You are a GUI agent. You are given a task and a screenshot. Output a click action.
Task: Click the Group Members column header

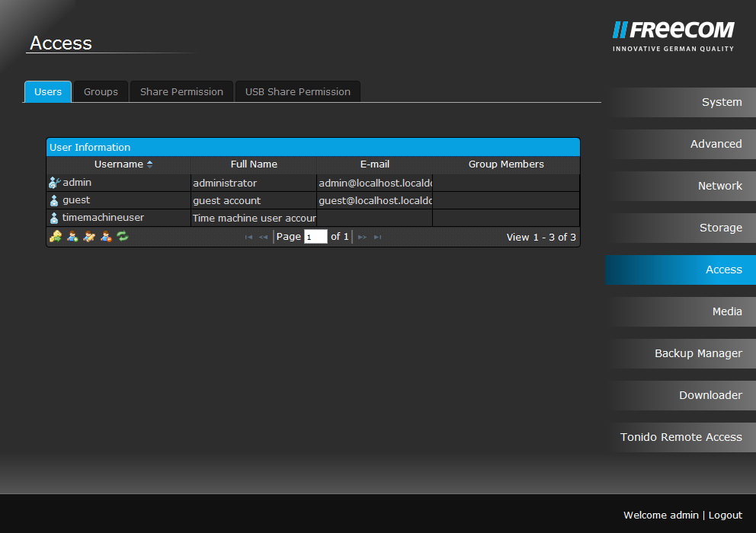click(506, 164)
